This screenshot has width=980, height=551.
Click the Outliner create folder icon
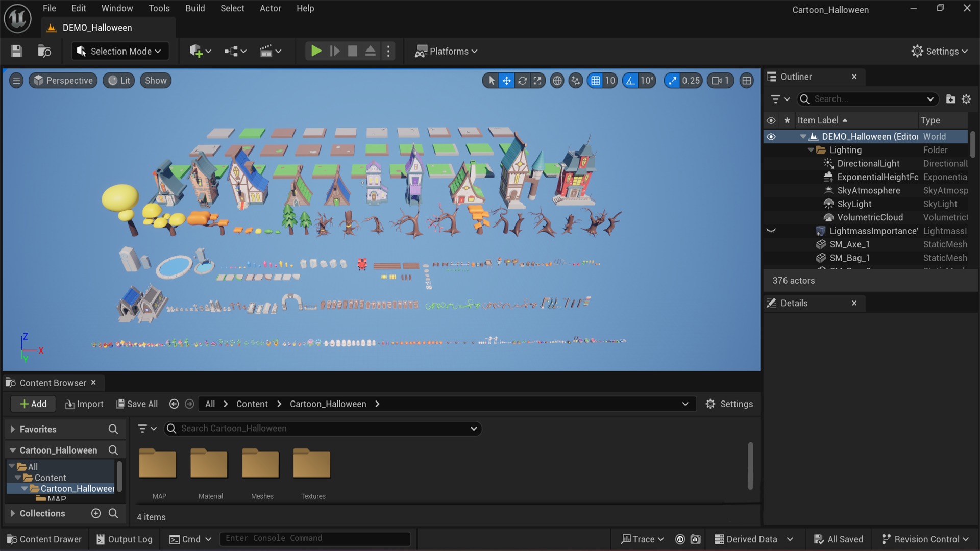(950, 99)
